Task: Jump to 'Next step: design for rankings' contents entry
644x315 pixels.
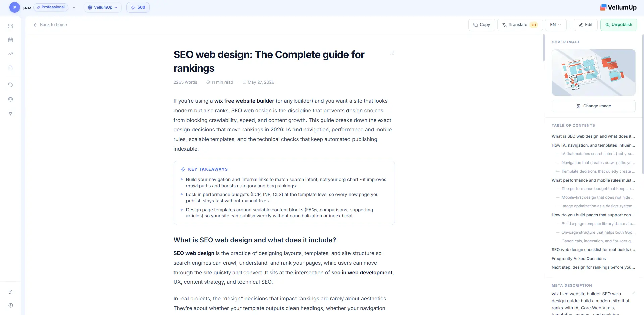Action: pos(593,267)
